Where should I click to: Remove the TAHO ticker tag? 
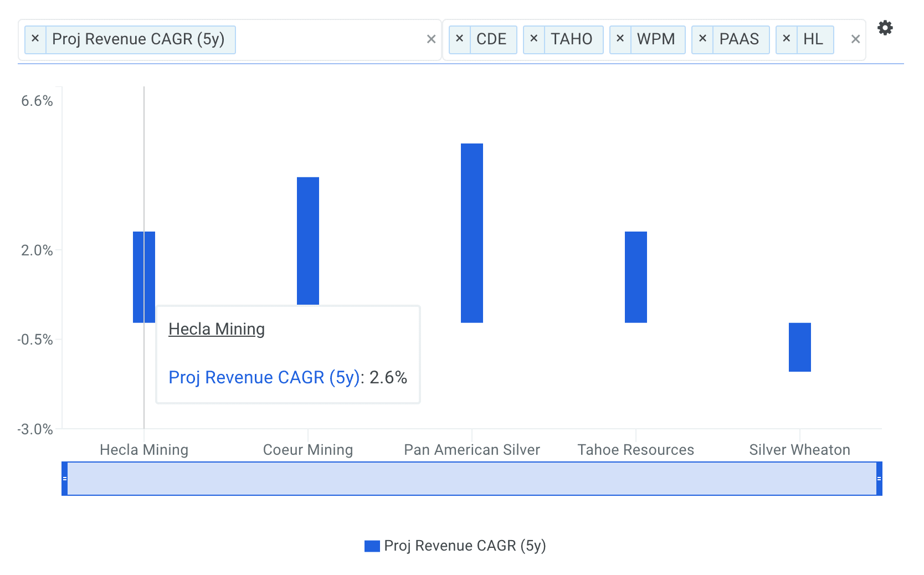tap(533, 39)
